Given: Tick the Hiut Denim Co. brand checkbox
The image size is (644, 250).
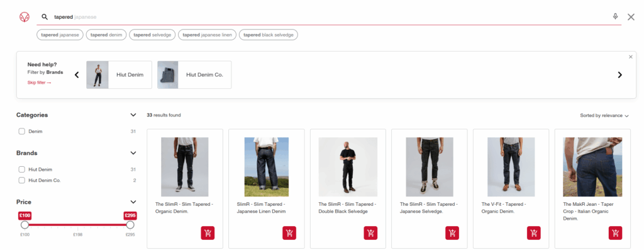Looking at the screenshot, I should coord(22,180).
